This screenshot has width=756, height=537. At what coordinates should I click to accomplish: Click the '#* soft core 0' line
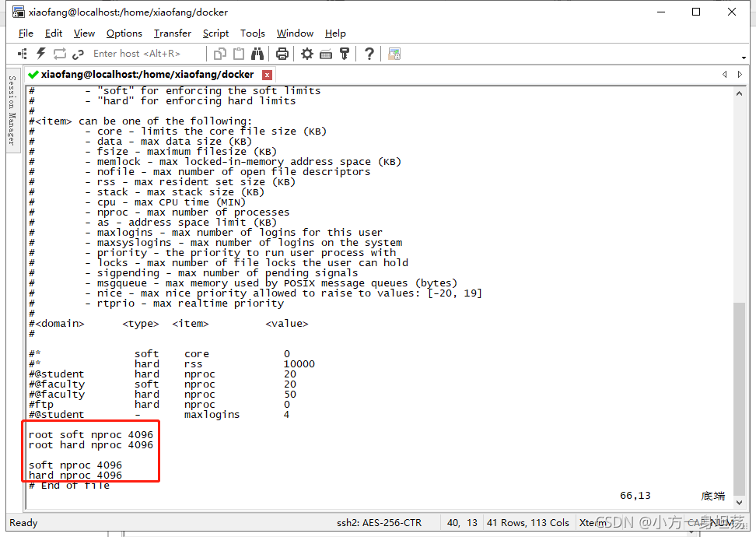159,353
